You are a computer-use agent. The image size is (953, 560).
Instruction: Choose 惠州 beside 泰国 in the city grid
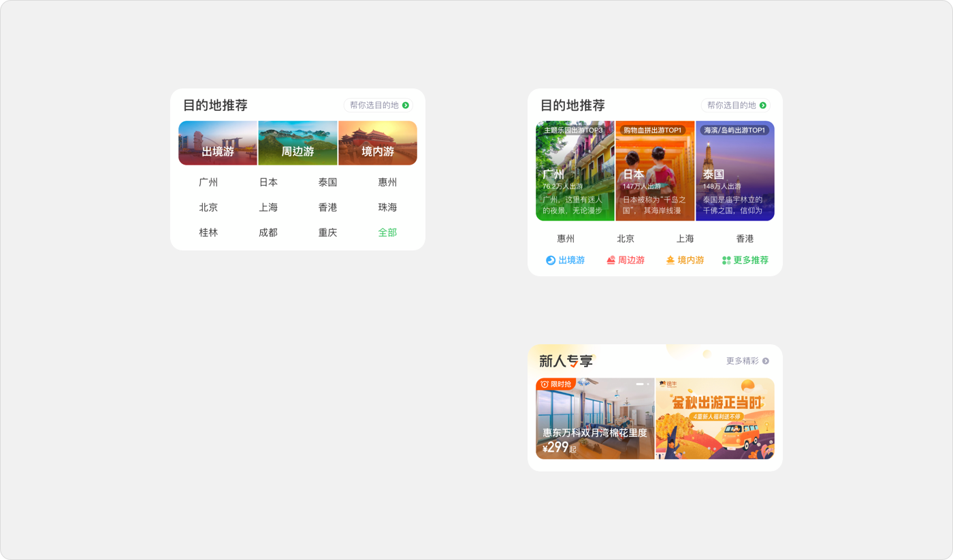pyautogui.click(x=387, y=182)
